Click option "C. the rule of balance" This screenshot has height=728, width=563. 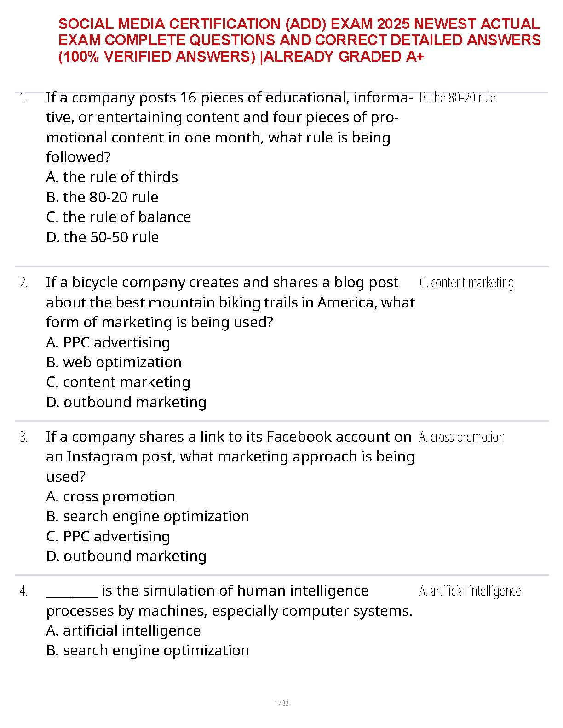118,217
